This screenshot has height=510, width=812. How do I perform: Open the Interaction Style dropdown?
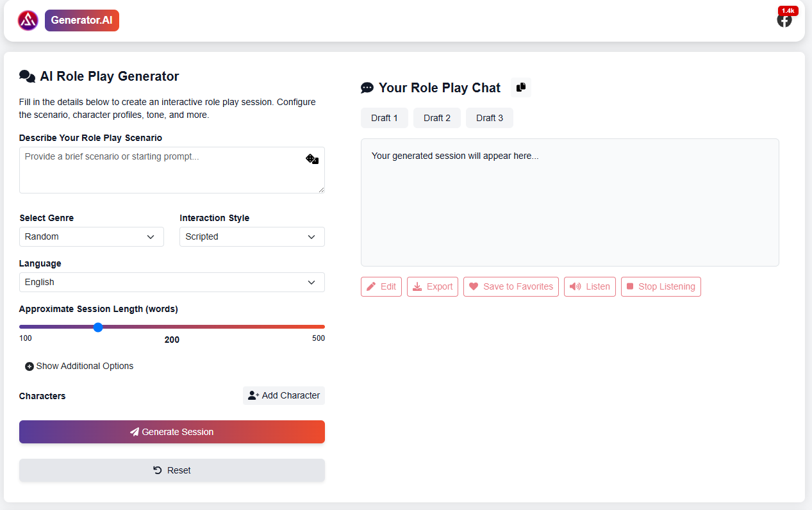coord(252,236)
